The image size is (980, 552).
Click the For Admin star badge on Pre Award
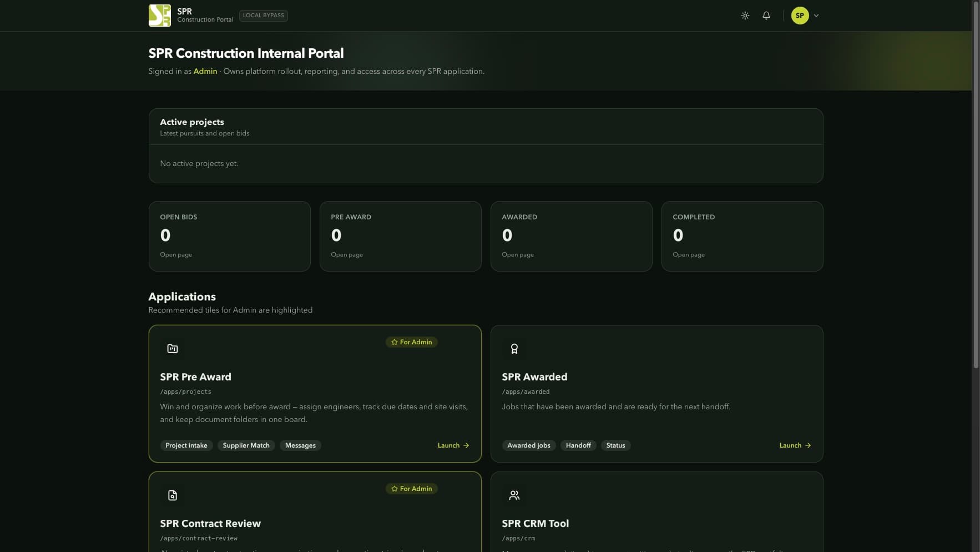(x=412, y=342)
